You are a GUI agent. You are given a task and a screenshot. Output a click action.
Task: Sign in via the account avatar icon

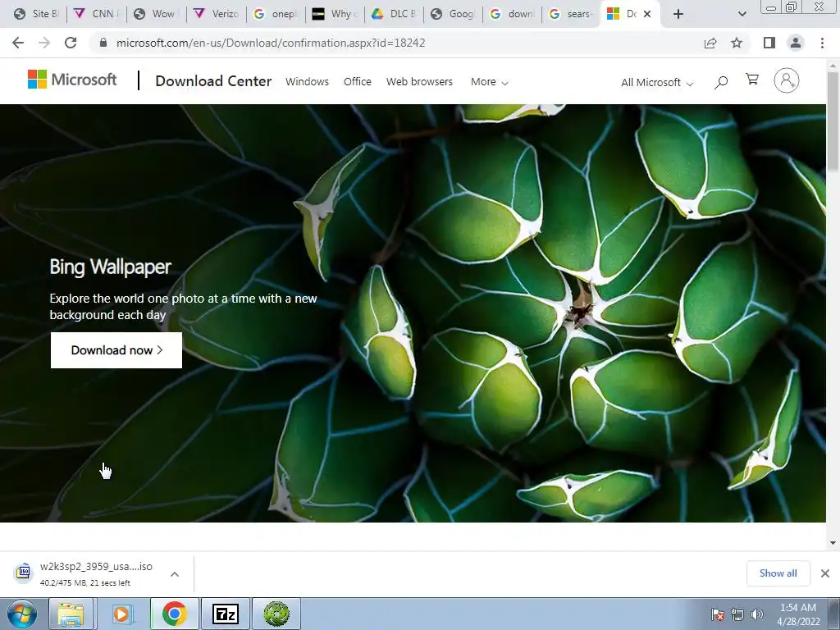[787, 80]
